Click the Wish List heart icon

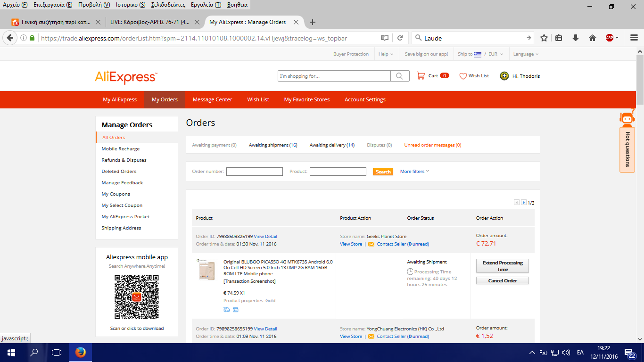click(463, 76)
